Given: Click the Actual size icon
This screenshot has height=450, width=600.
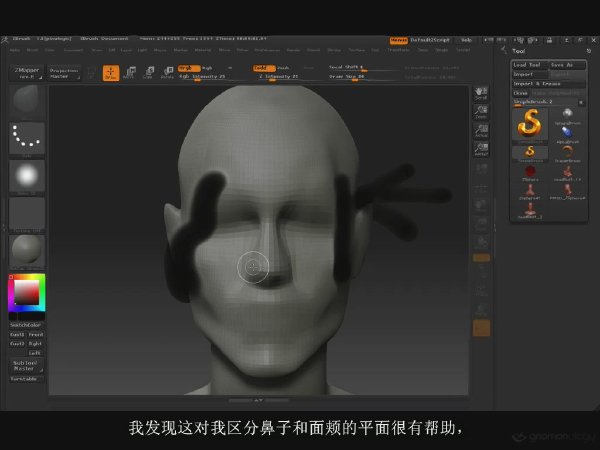Looking at the screenshot, I should click(x=481, y=130).
